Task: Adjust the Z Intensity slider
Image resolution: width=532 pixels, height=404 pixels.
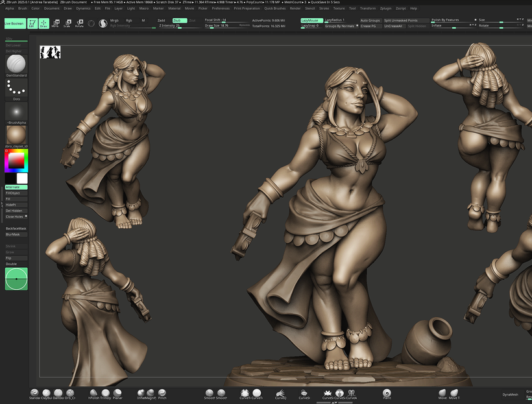Action: pyautogui.click(x=179, y=26)
